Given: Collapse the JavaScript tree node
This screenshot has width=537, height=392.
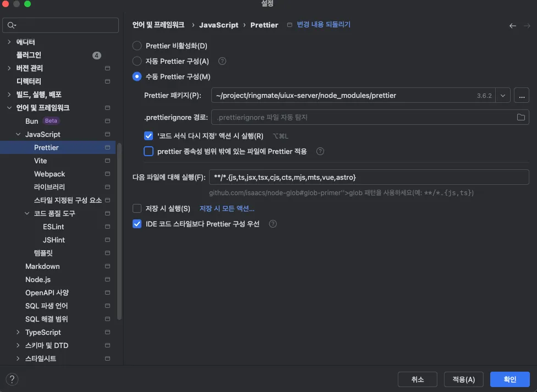Looking at the screenshot, I should (18, 134).
